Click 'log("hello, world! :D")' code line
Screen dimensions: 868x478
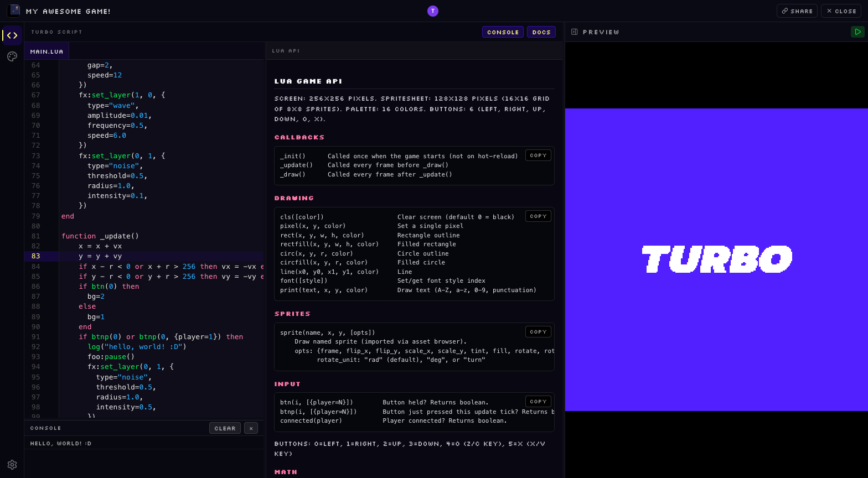(137, 347)
